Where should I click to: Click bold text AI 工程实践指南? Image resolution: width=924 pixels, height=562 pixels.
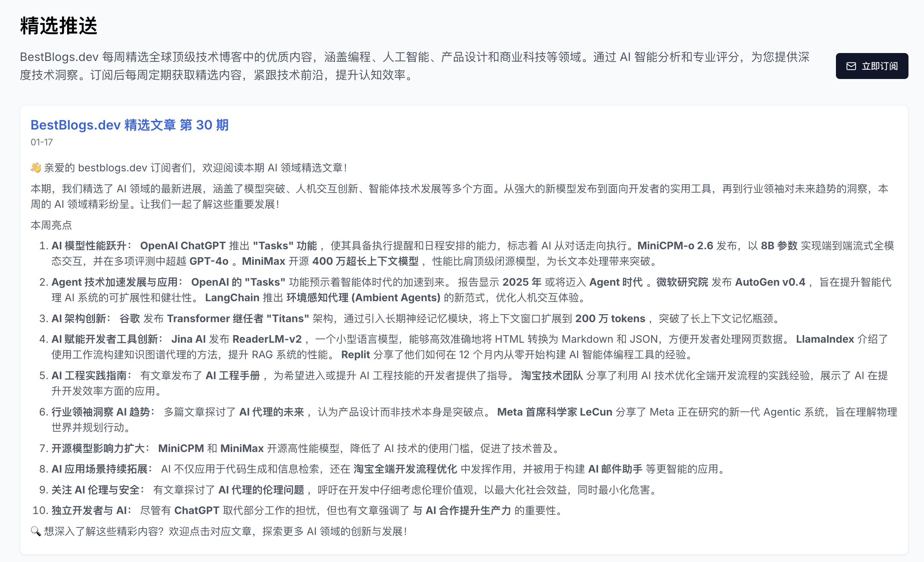(x=89, y=375)
